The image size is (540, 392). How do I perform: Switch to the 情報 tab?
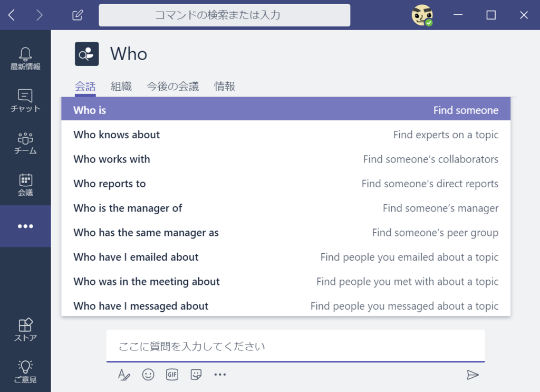[225, 86]
